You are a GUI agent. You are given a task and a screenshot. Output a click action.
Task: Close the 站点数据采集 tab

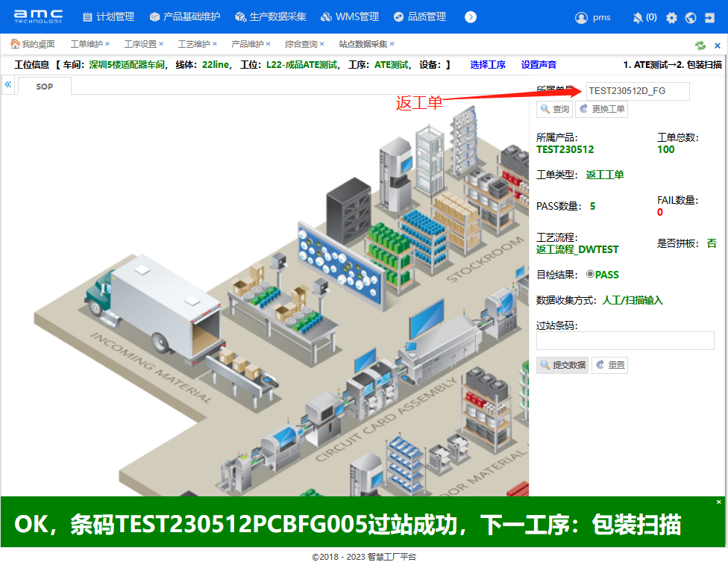pos(392,44)
